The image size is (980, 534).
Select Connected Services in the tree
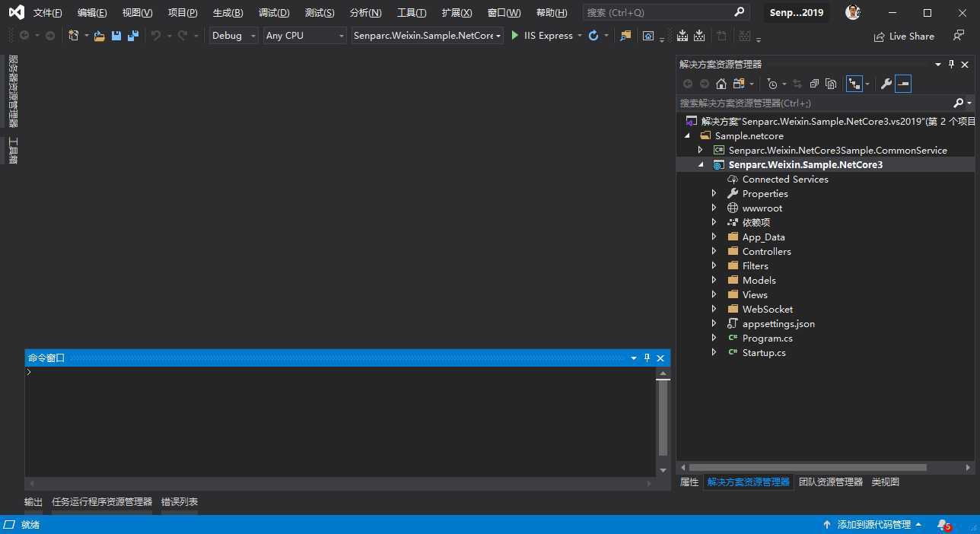[x=785, y=180]
